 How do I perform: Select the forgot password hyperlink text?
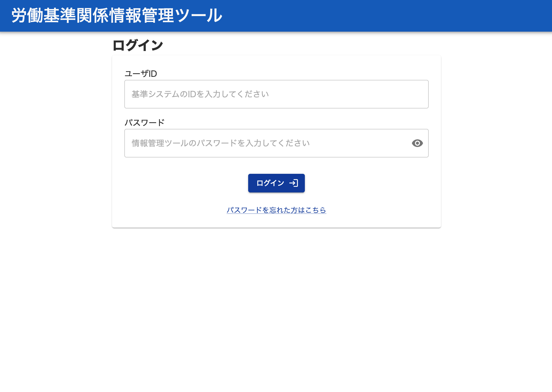click(276, 210)
